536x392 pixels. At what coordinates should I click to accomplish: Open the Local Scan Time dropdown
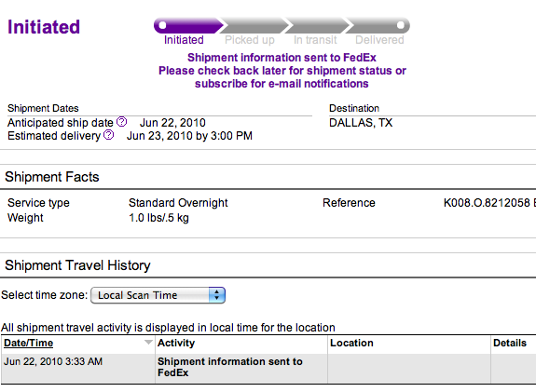pos(158,295)
